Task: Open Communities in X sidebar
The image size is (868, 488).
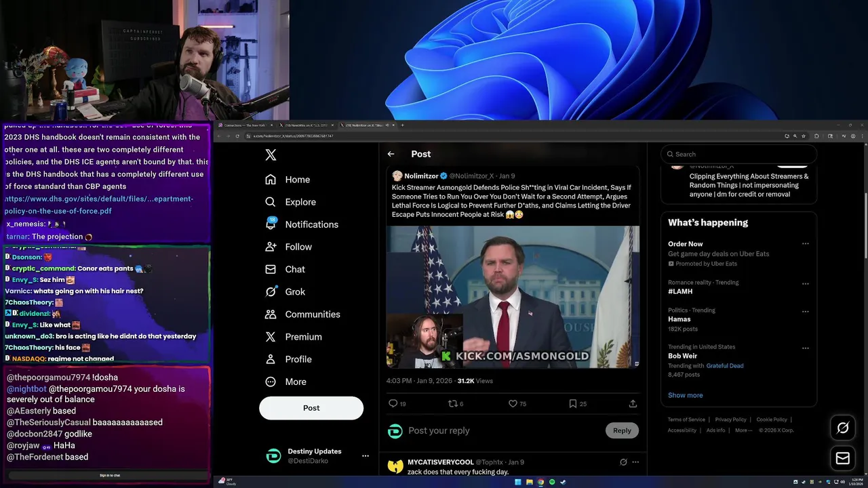Action: pos(302,314)
